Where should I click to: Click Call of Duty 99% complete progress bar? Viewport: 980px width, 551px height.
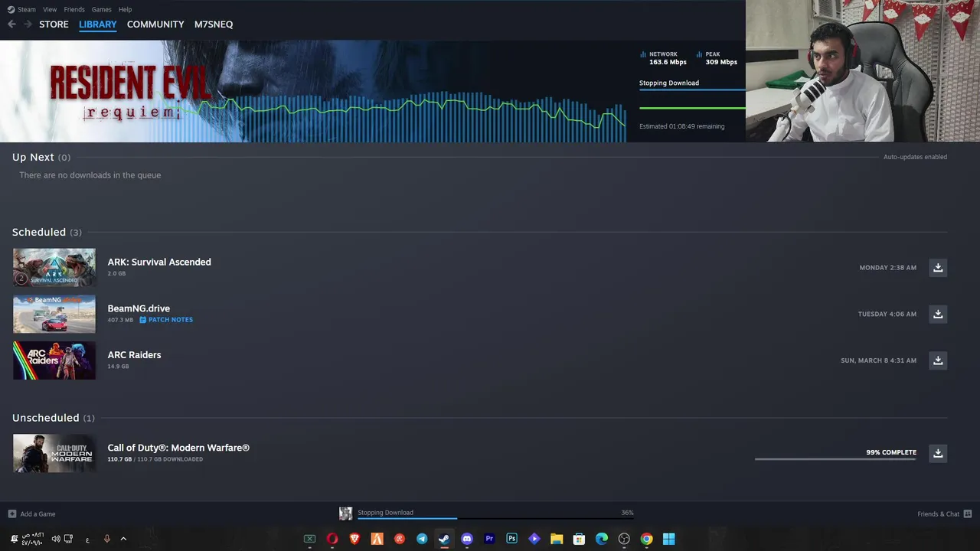tap(835, 459)
